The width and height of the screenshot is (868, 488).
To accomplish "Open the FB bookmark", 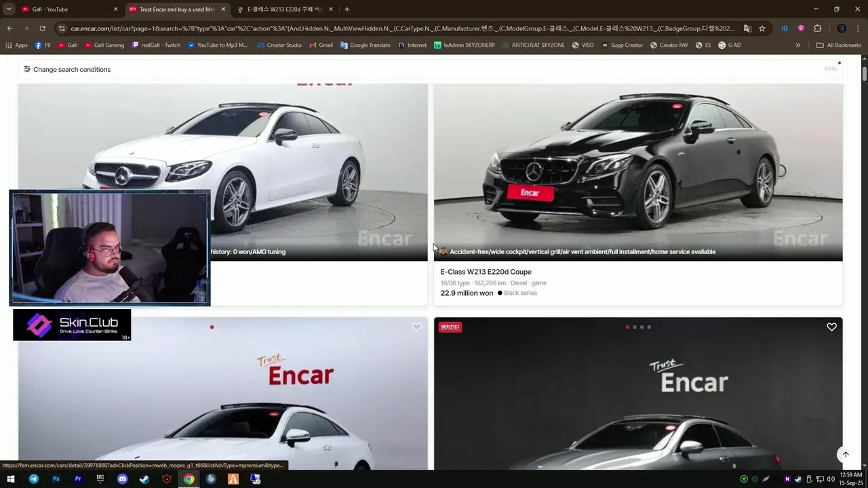I will [x=43, y=45].
